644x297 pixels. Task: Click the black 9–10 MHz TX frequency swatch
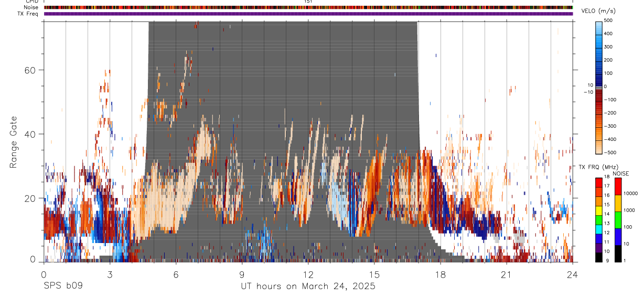pos(599,257)
